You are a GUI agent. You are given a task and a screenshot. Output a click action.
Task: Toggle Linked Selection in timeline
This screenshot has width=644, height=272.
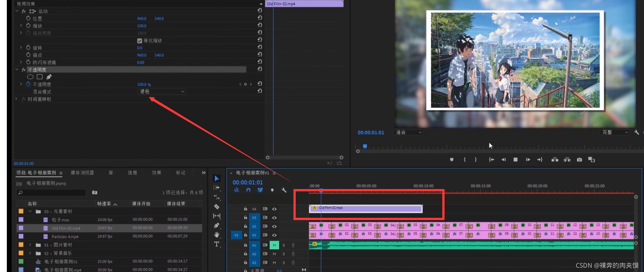260,190
